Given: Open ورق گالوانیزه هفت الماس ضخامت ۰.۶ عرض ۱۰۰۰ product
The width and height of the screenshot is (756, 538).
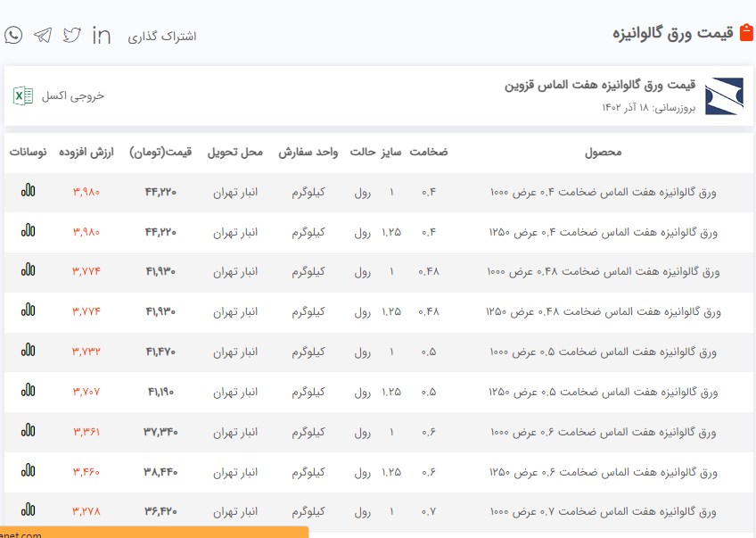Looking at the screenshot, I should tap(603, 432).
